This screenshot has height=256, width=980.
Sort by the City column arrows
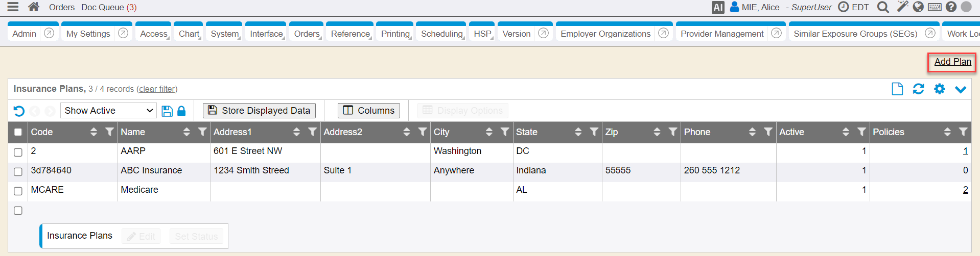(x=489, y=132)
